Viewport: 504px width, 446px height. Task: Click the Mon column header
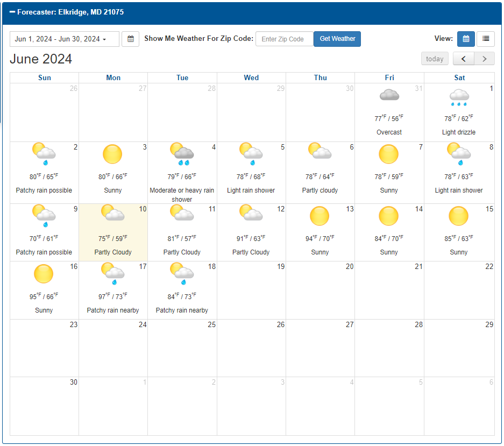[113, 78]
